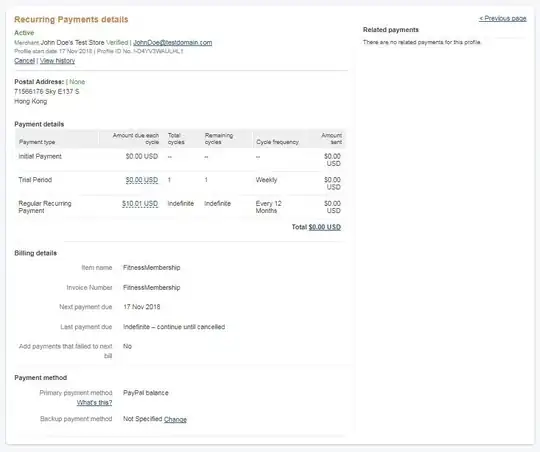This screenshot has width=540, height=452.
Task: Click the Total cycles column header
Action: (176, 138)
